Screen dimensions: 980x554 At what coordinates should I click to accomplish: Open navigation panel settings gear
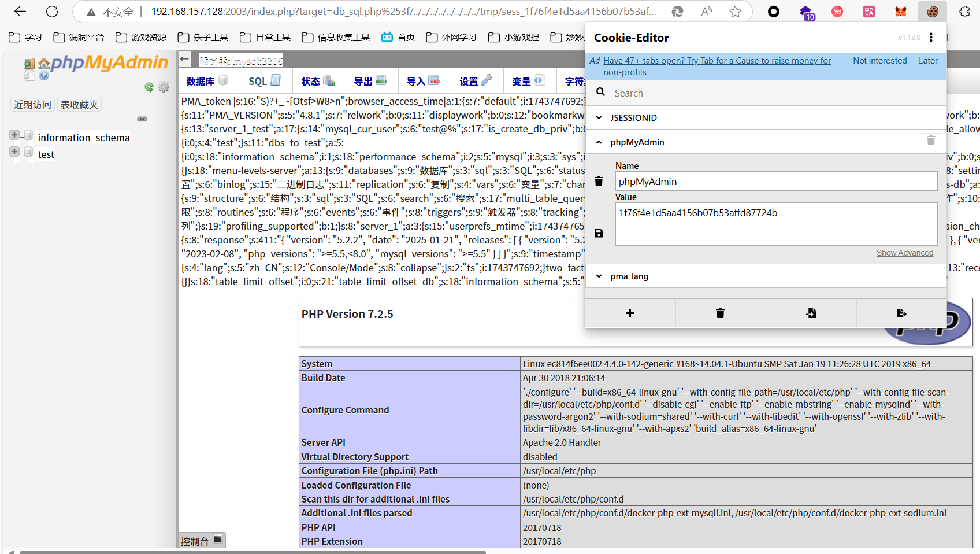tap(164, 87)
